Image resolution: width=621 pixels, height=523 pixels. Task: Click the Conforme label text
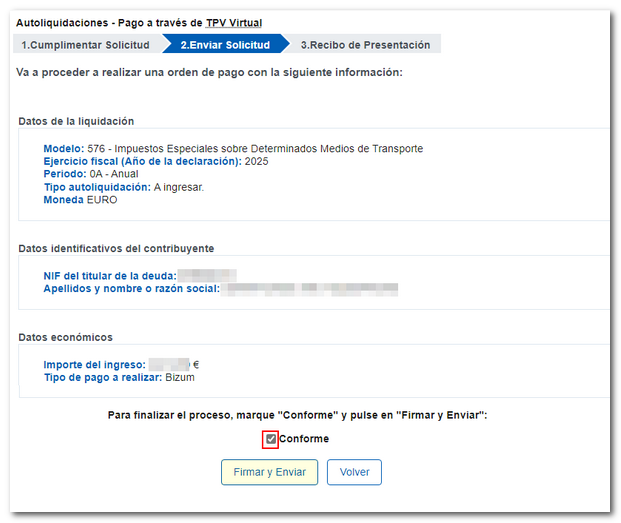click(304, 439)
